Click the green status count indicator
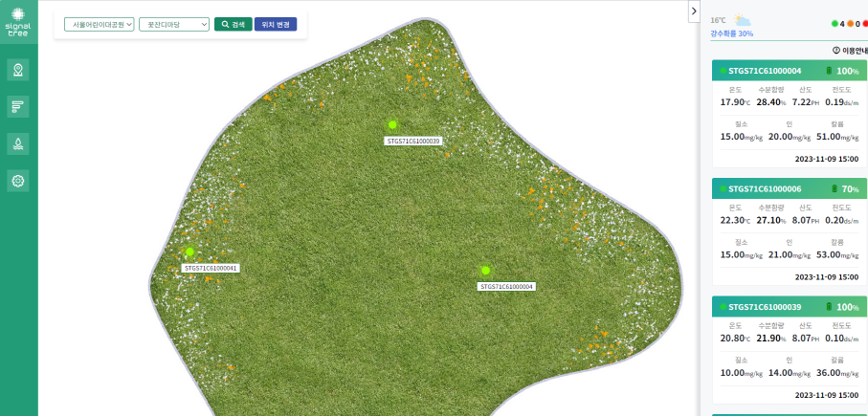This screenshot has height=416, width=868. (835, 23)
